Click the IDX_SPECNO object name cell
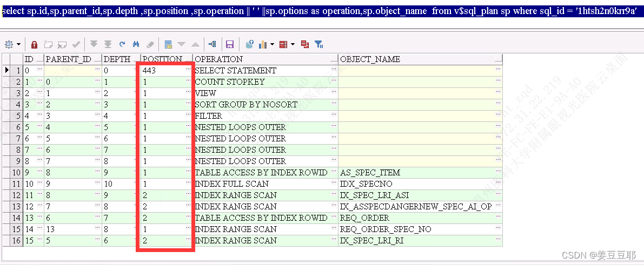 point(421,184)
